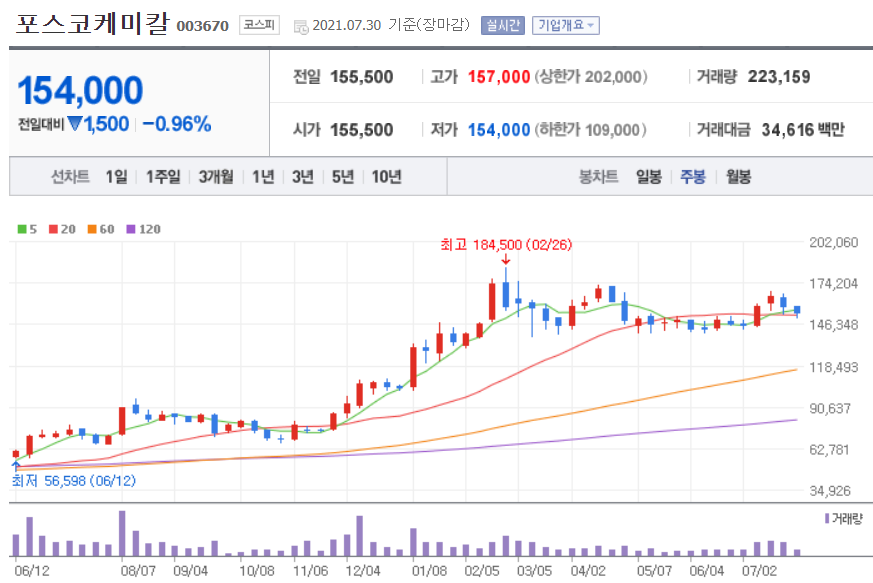Image resolution: width=873 pixels, height=583 pixels.
Task: Click the green 5 moving average legend
Action: tap(27, 229)
